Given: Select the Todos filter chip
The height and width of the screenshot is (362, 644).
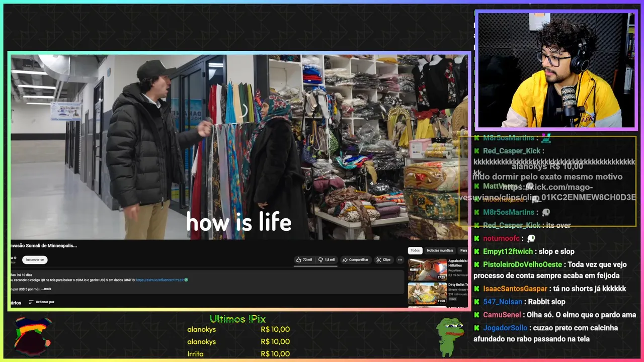Looking at the screenshot, I should pyautogui.click(x=415, y=250).
